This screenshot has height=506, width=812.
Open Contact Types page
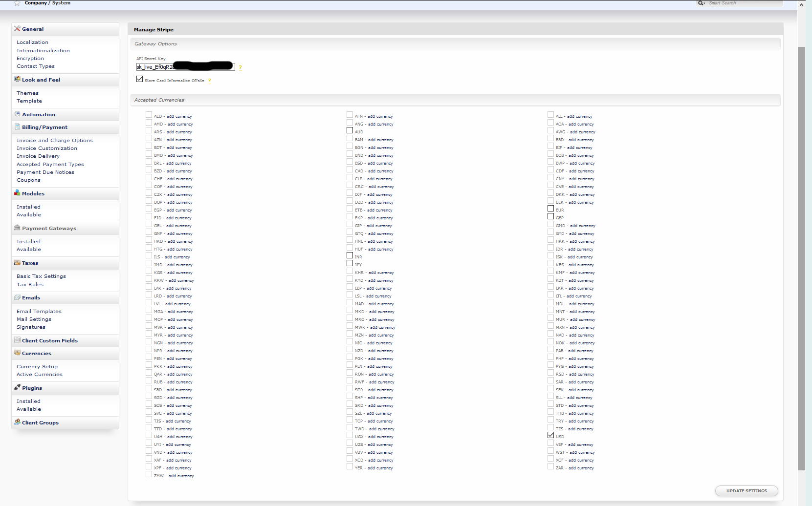pyautogui.click(x=36, y=66)
